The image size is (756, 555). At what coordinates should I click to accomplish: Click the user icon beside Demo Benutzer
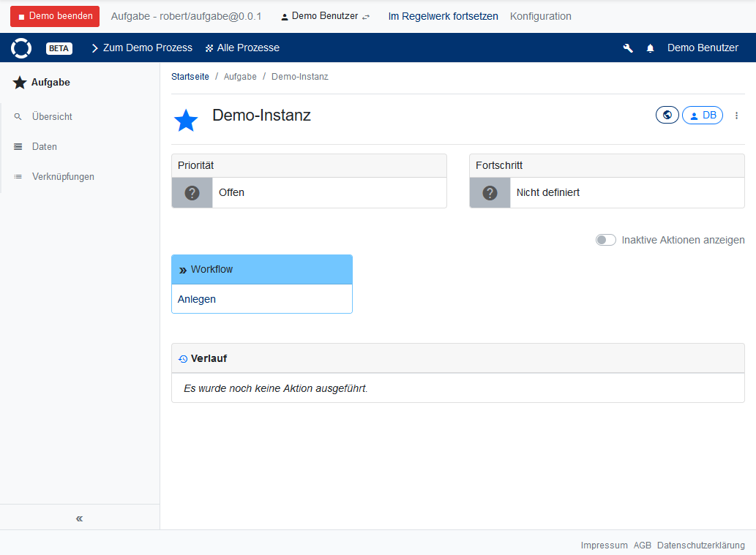285,17
